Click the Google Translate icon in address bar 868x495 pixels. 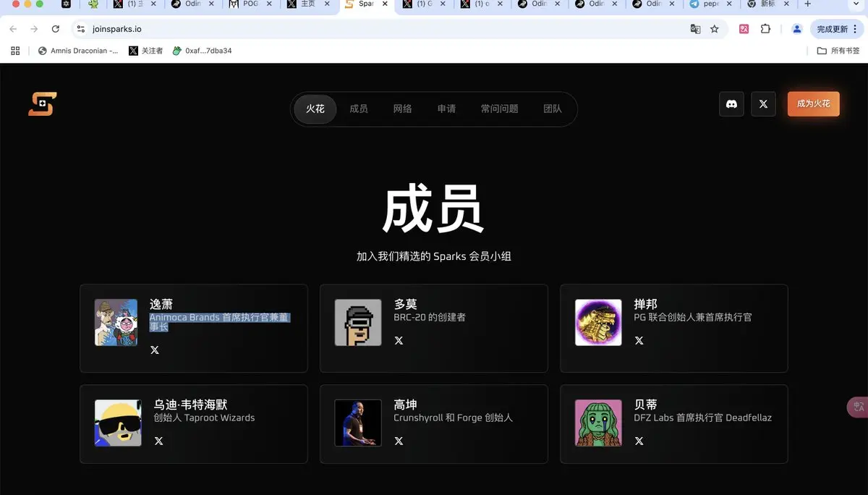point(695,29)
